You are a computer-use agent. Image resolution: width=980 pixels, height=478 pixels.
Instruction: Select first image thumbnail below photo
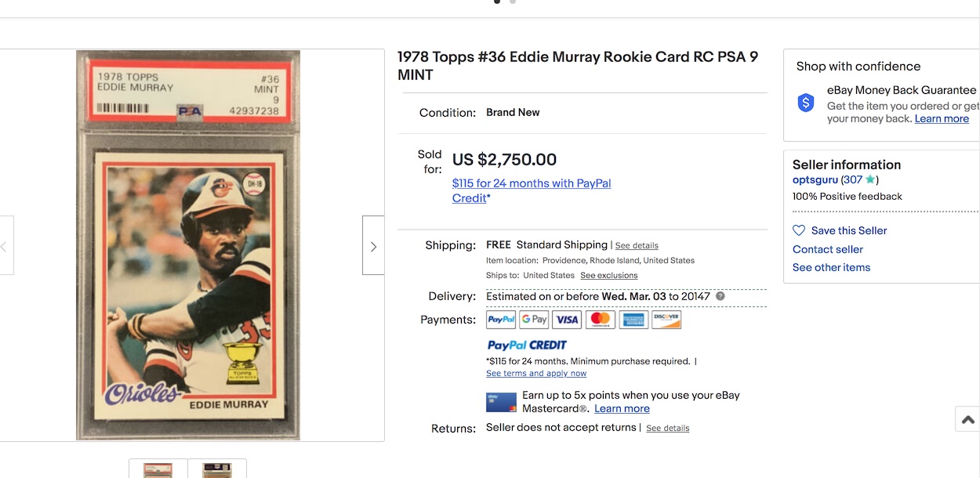coord(158,469)
